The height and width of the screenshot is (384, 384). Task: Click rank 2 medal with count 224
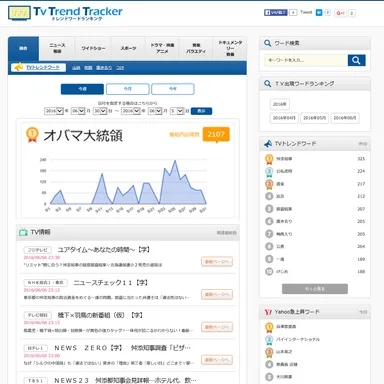point(269,171)
